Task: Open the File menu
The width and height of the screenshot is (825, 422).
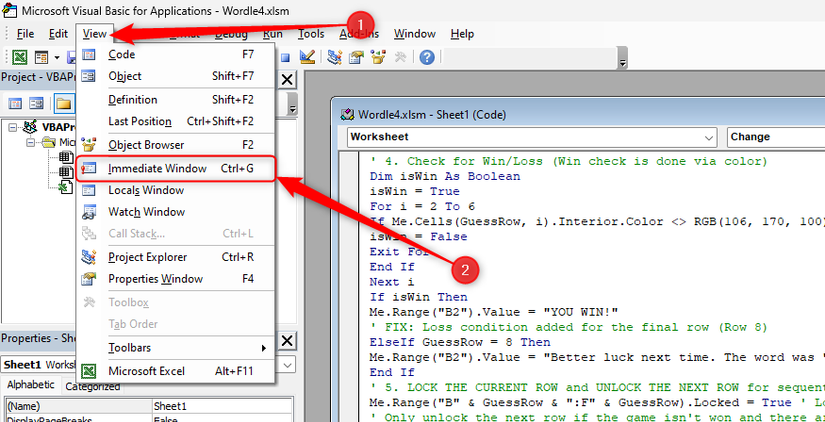Action: [25, 34]
